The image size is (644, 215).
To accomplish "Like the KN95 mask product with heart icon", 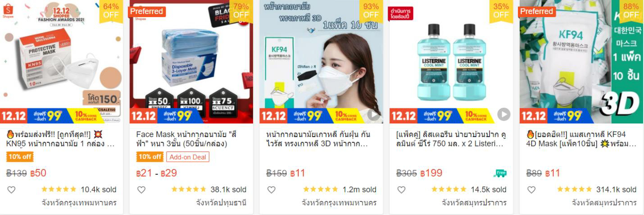I will coord(11,190).
